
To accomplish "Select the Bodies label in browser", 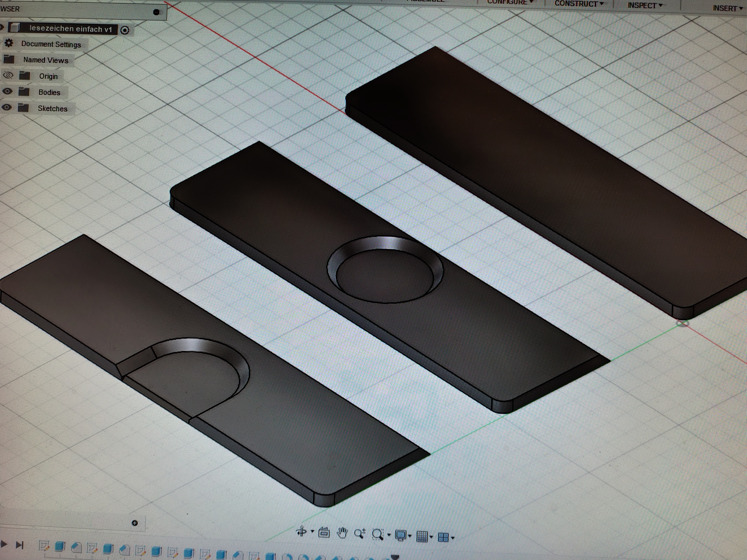I will (x=49, y=92).
